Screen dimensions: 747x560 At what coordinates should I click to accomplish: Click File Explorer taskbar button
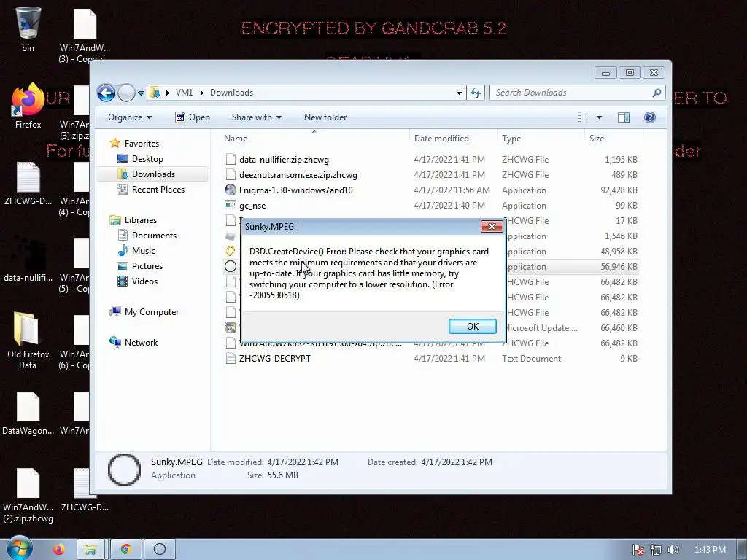[90, 550]
